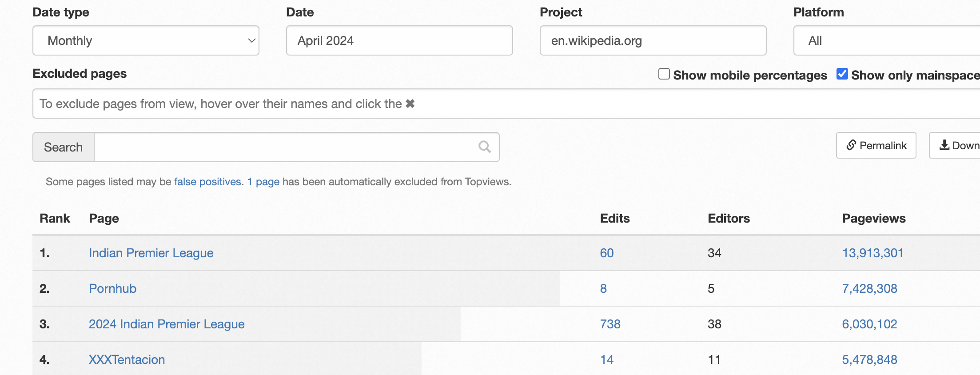Open pageviews 5,478,848 link
This screenshot has width=980, height=375.
tap(870, 359)
